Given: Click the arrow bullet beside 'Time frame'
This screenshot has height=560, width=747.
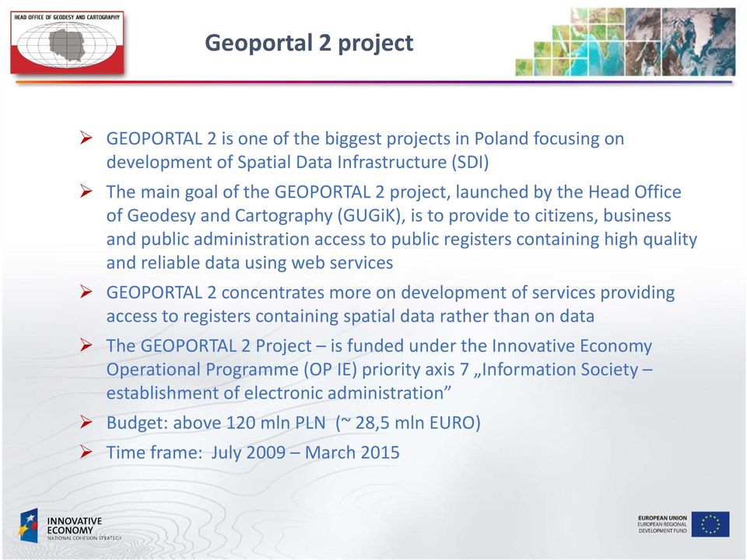Looking at the screenshot, I should coord(86,452).
